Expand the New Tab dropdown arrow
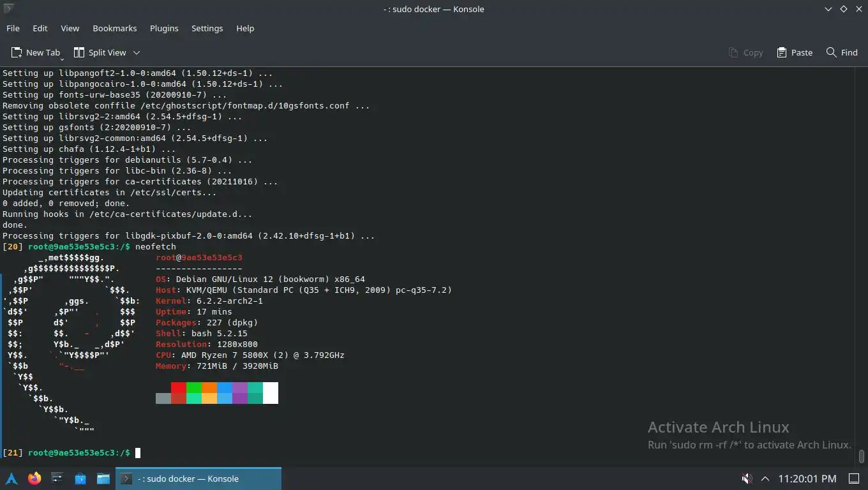 [62, 59]
